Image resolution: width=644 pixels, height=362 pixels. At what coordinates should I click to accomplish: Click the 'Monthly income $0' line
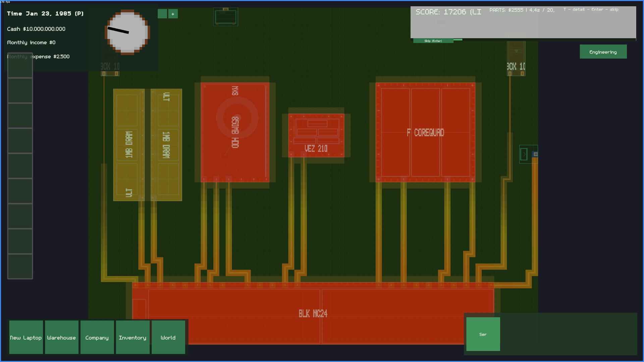(x=31, y=43)
